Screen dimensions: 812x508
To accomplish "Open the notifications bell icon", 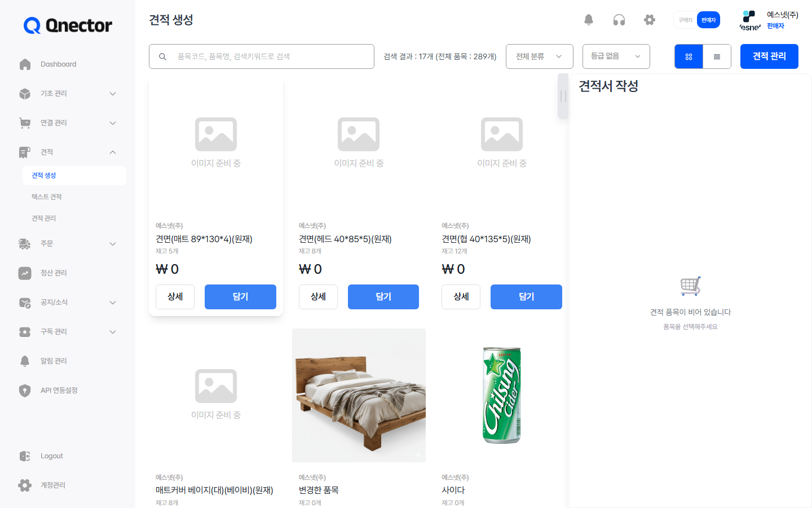I will coord(589,20).
